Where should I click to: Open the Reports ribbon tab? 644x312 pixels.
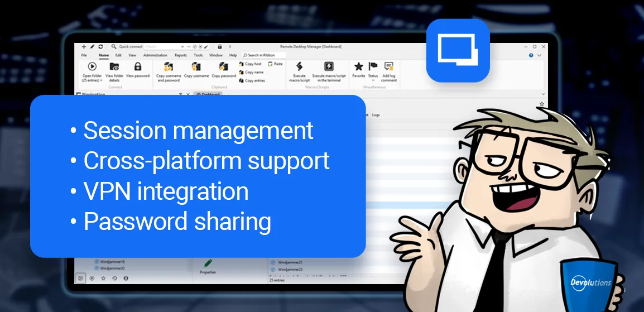point(181,55)
